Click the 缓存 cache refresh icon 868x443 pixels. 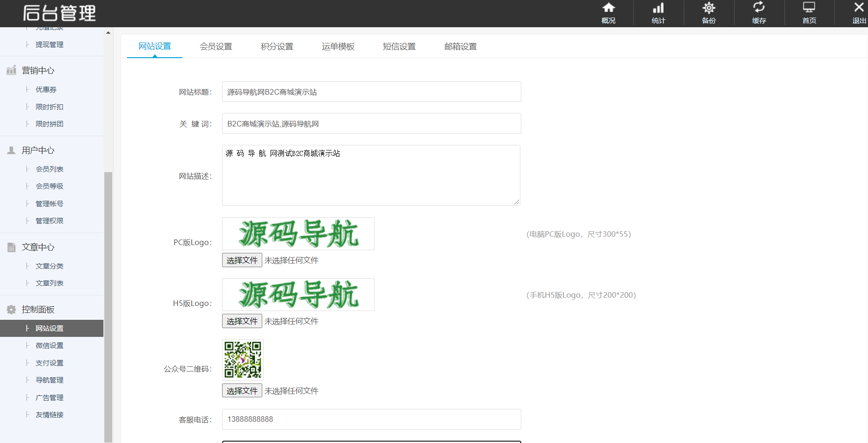[759, 8]
